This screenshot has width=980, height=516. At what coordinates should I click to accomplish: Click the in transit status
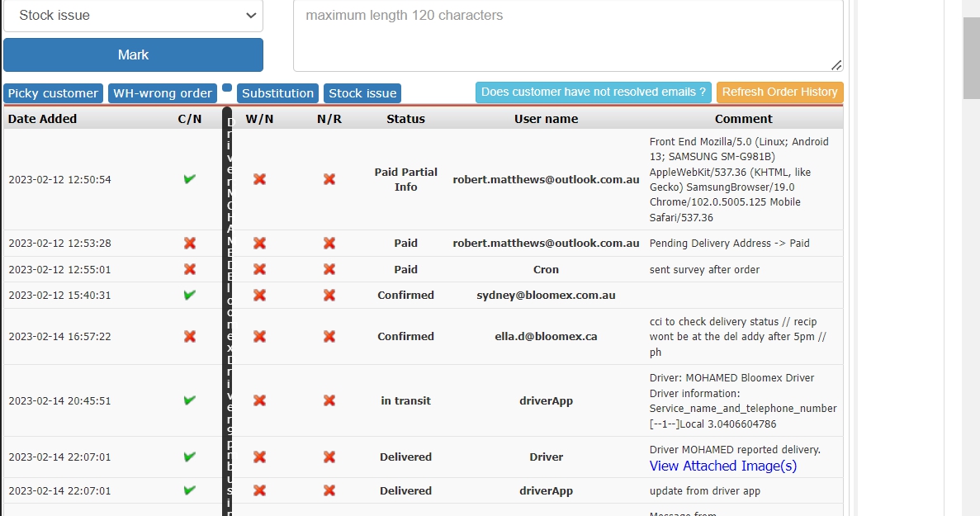(405, 400)
